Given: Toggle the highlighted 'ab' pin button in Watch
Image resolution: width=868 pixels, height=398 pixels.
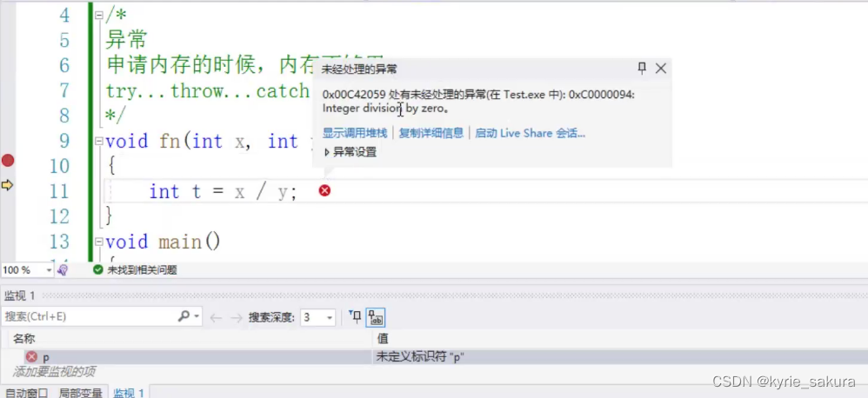Looking at the screenshot, I should [376, 317].
